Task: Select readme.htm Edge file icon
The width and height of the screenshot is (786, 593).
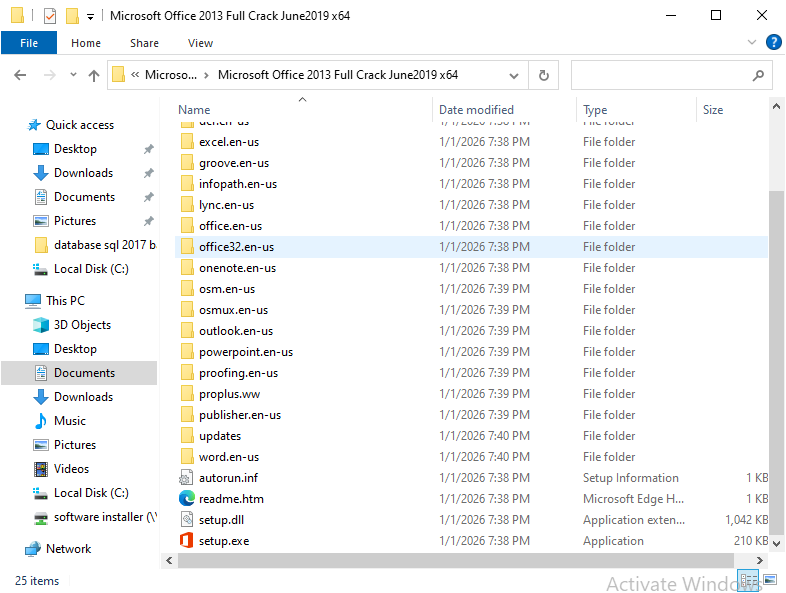Action: (x=186, y=499)
